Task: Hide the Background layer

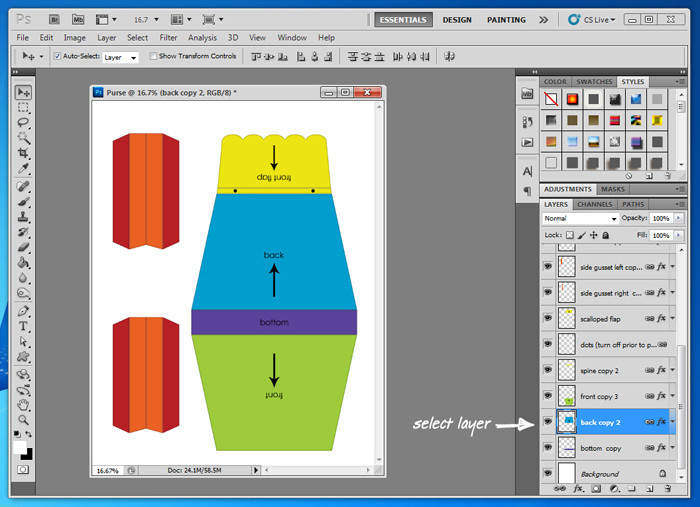Action: (548, 473)
